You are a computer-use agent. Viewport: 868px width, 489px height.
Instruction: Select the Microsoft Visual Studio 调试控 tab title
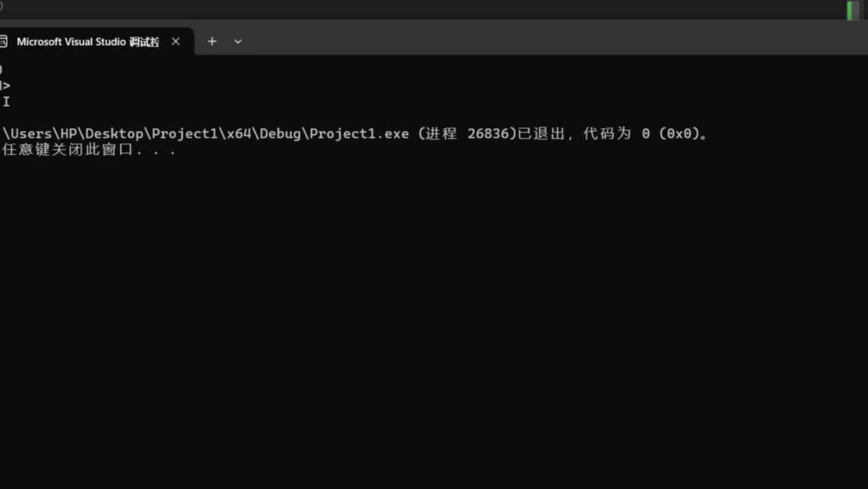click(88, 42)
